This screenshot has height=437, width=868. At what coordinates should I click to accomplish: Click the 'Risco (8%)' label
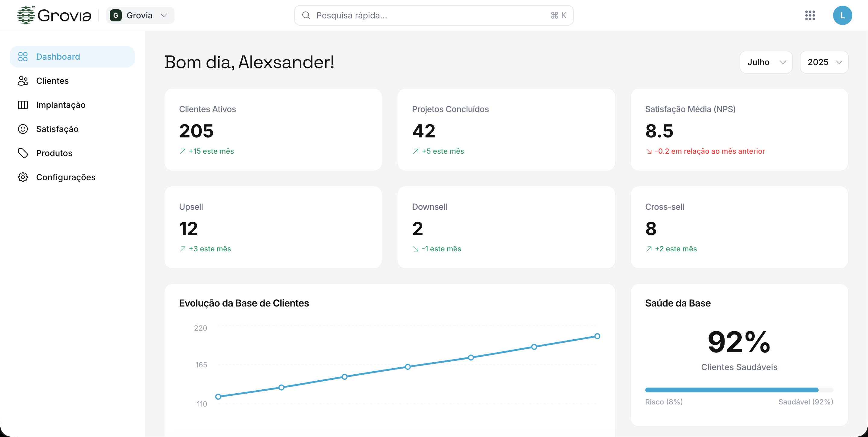(x=664, y=402)
